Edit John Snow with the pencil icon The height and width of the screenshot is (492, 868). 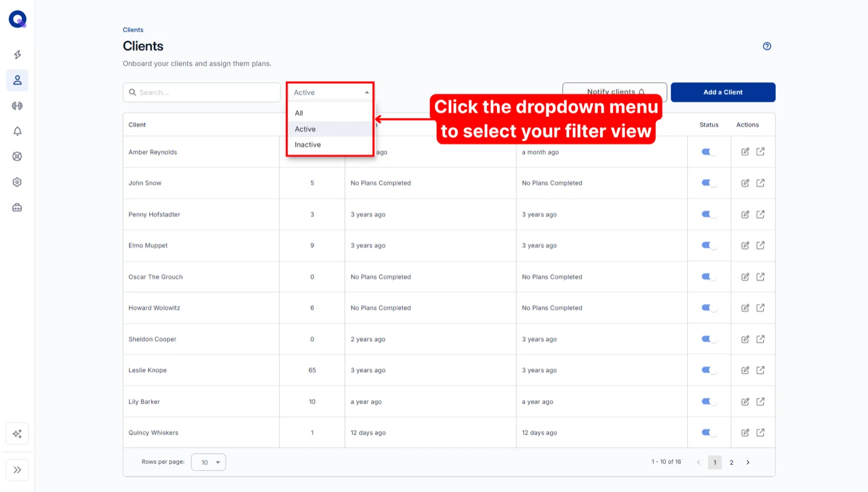745,183
